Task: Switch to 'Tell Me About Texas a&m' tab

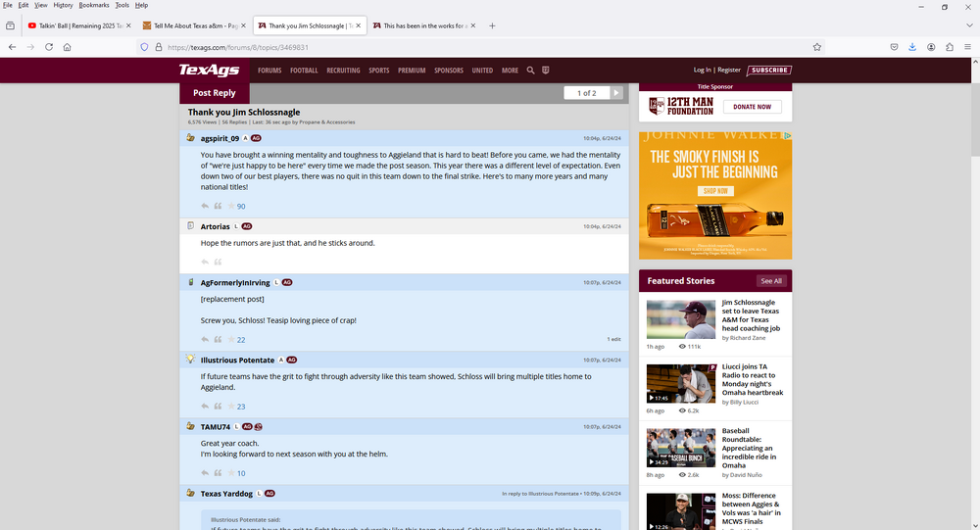Action: [194, 25]
